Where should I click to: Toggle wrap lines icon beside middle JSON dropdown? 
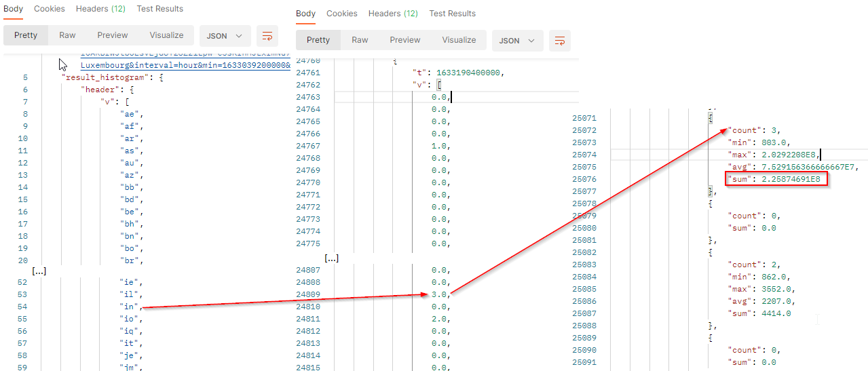[560, 41]
